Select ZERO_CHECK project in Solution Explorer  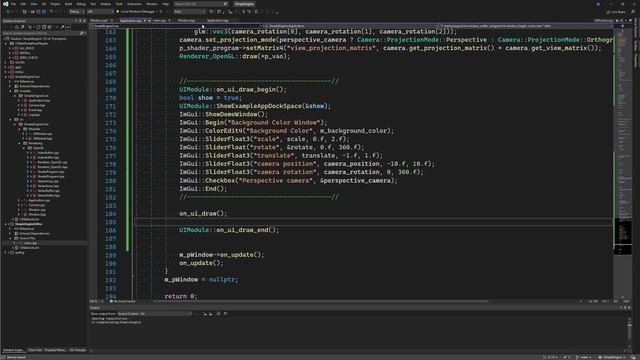(x=28, y=58)
